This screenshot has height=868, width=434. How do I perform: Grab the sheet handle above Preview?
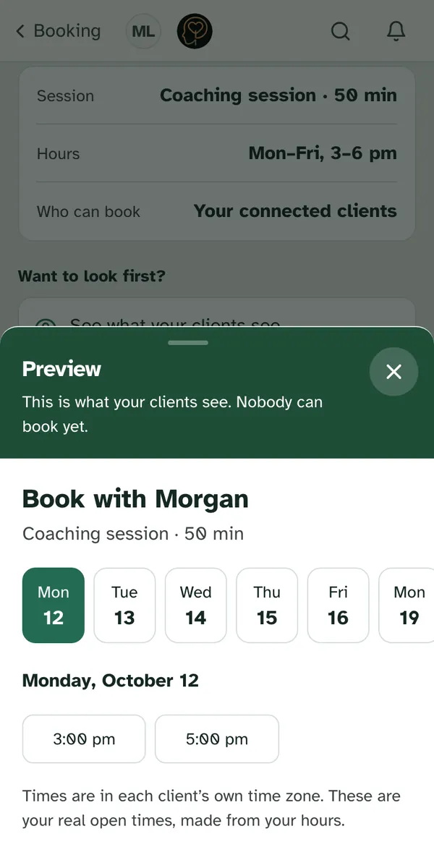pyautogui.click(x=188, y=342)
